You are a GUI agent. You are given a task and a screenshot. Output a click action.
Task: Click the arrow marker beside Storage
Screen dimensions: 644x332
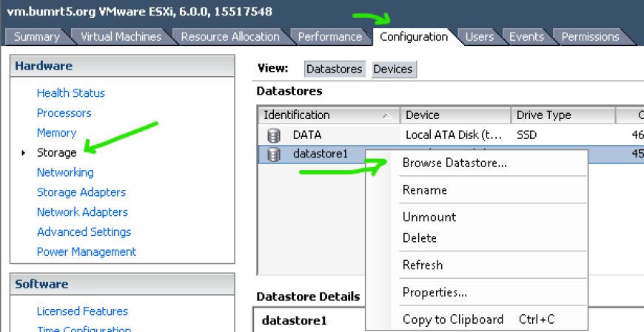(x=24, y=152)
